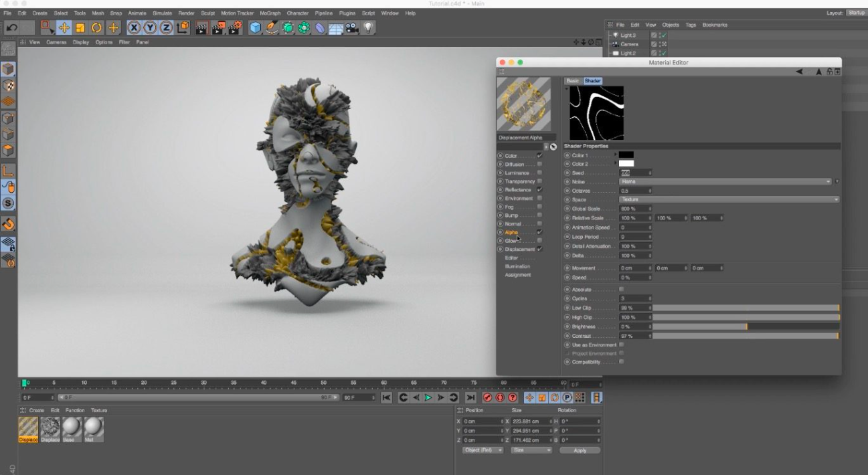Click the Apply button in coordinates

tap(580, 450)
